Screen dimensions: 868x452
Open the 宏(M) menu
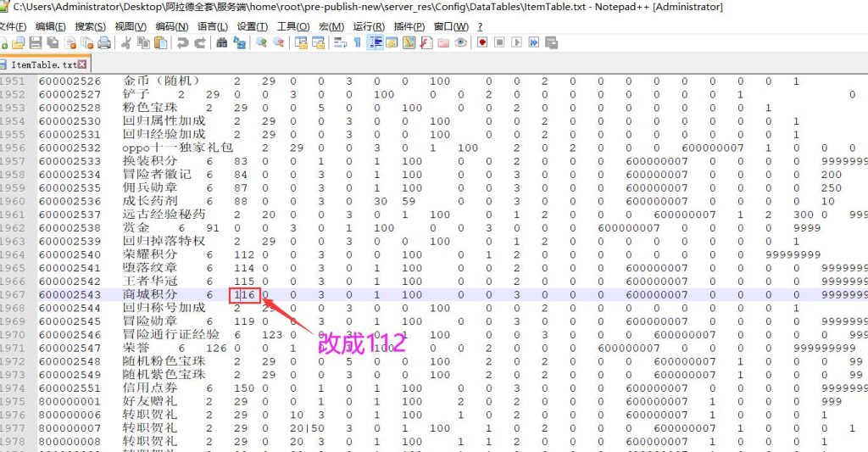[x=331, y=26]
